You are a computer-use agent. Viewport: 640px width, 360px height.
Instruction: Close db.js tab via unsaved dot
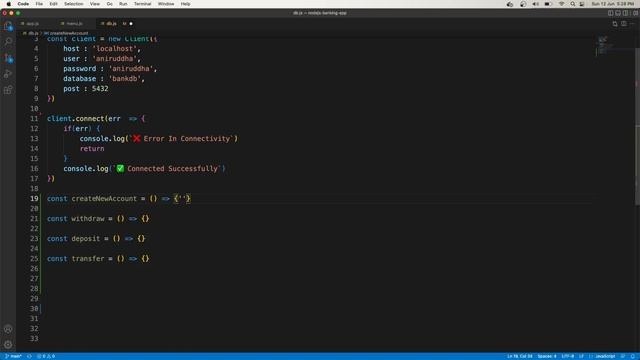pos(131,24)
